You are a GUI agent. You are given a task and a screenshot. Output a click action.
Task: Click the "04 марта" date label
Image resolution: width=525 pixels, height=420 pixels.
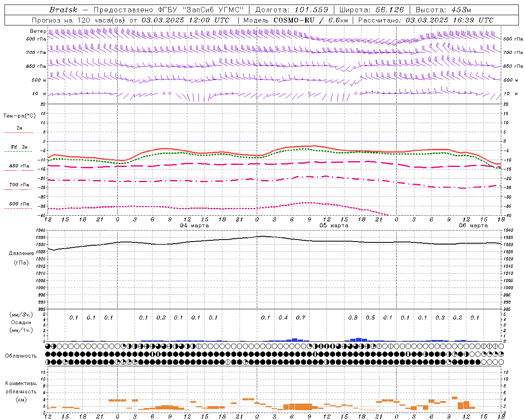[194, 226]
